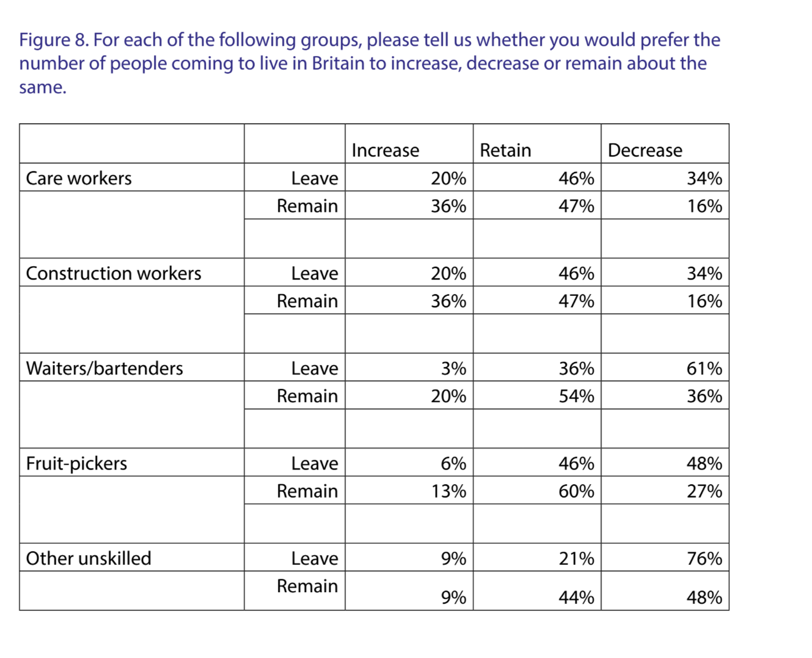Image resolution: width=812 pixels, height=658 pixels.
Task: Select the Increase column header
Action: pos(385,150)
